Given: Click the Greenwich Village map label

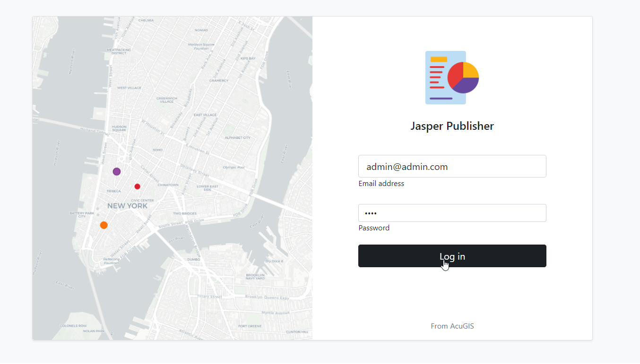Looking at the screenshot, I should 167,100.
